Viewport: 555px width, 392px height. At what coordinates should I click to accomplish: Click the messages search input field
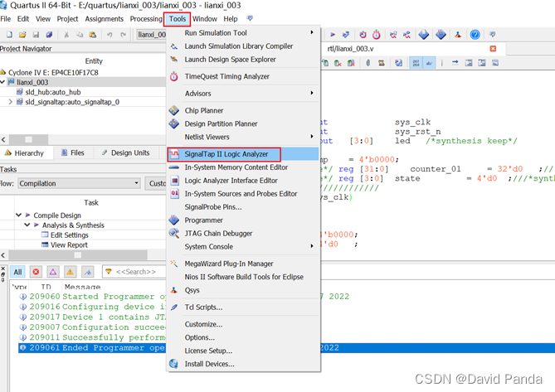[134, 272]
